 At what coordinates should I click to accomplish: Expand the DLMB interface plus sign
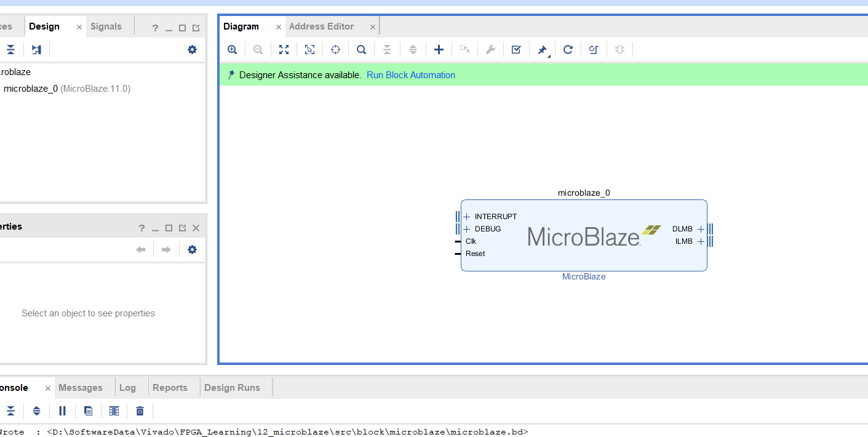701,229
